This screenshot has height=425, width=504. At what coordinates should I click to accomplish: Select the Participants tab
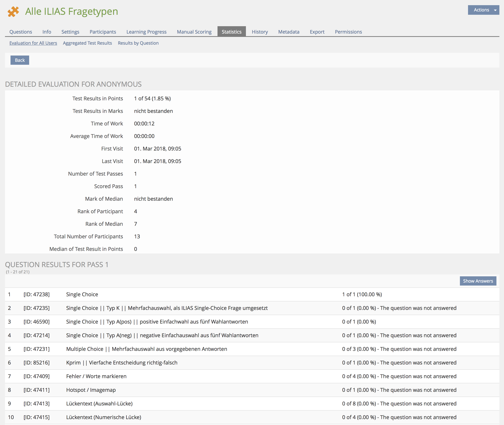103,32
